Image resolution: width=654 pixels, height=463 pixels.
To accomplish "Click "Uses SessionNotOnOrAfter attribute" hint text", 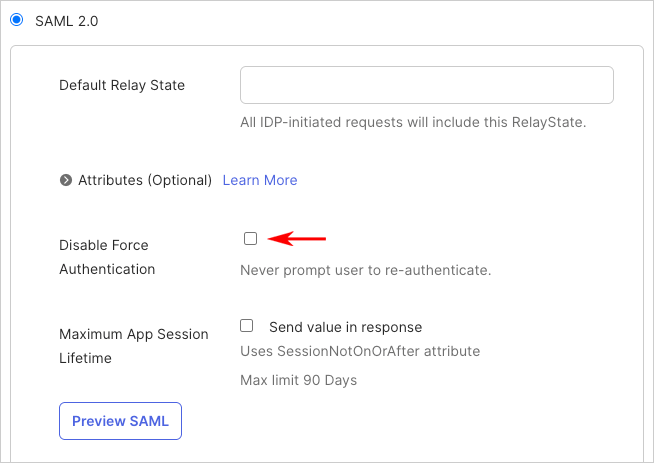I will point(360,351).
